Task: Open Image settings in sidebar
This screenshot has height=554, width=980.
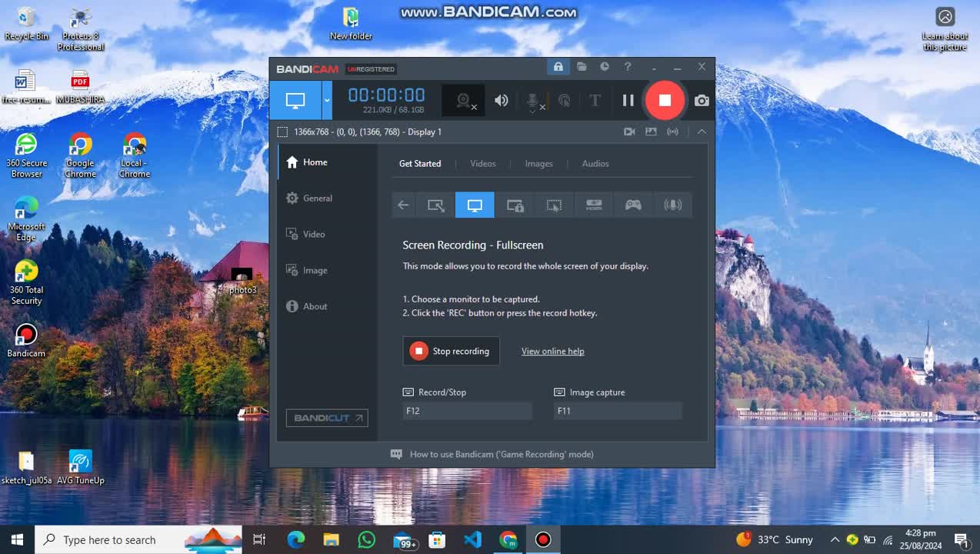Action: click(327, 270)
